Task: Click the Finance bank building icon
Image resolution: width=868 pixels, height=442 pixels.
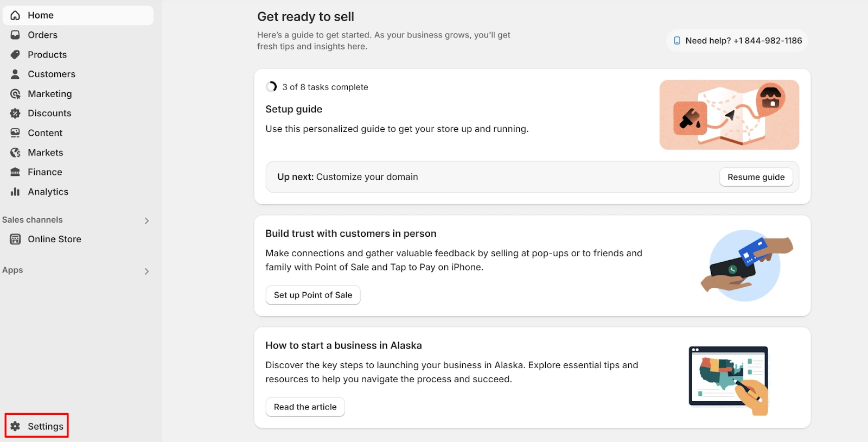Action: coord(15,172)
